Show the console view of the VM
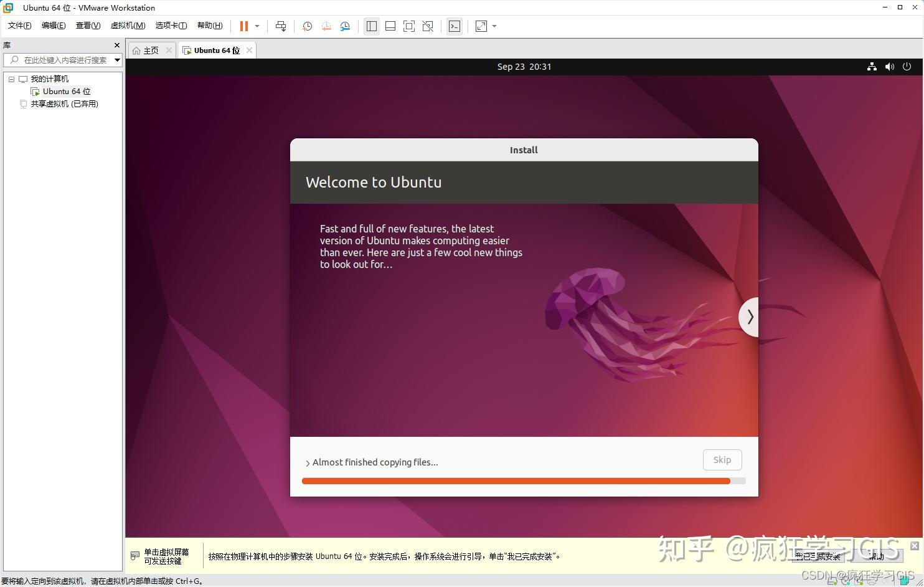Viewport: 924px width, 587px height. click(x=455, y=26)
